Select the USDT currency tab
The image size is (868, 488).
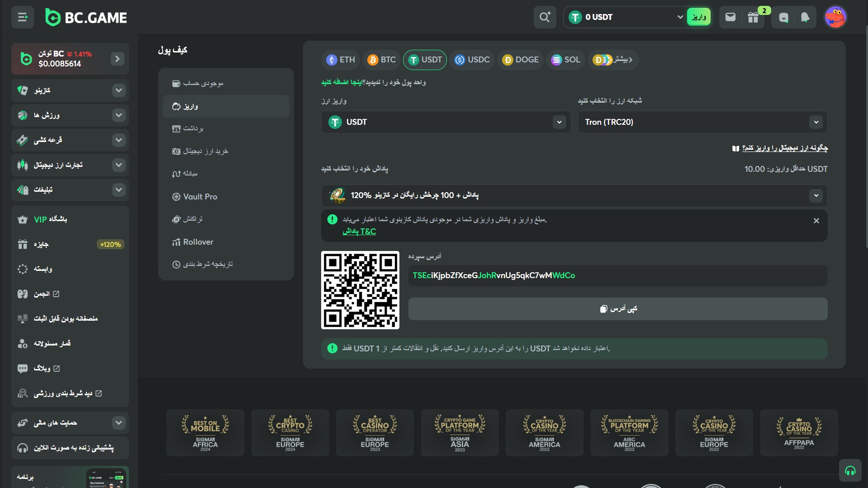pyautogui.click(x=425, y=60)
